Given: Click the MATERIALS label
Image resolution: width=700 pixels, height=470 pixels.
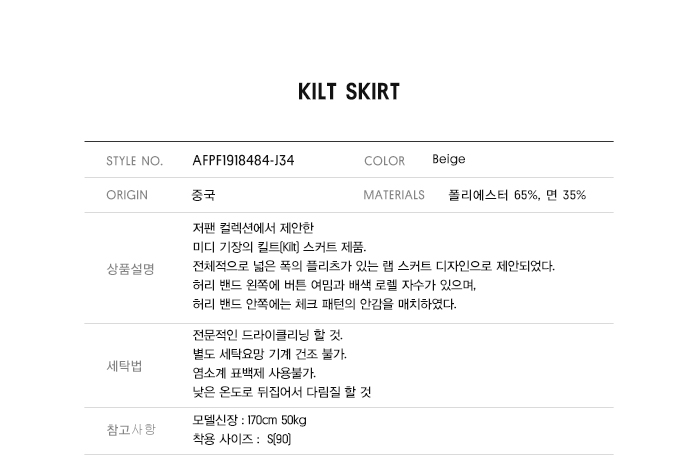Looking at the screenshot, I should tap(394, 195).
